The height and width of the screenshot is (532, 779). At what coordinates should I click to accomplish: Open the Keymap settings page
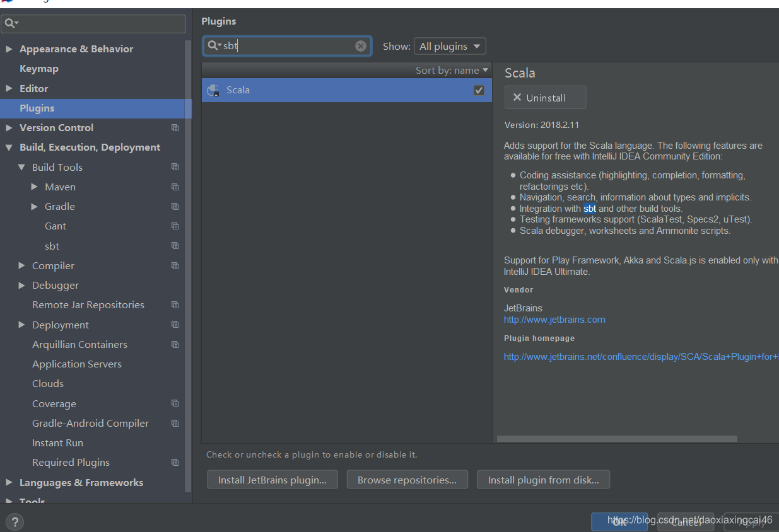(x=39, y=69)
